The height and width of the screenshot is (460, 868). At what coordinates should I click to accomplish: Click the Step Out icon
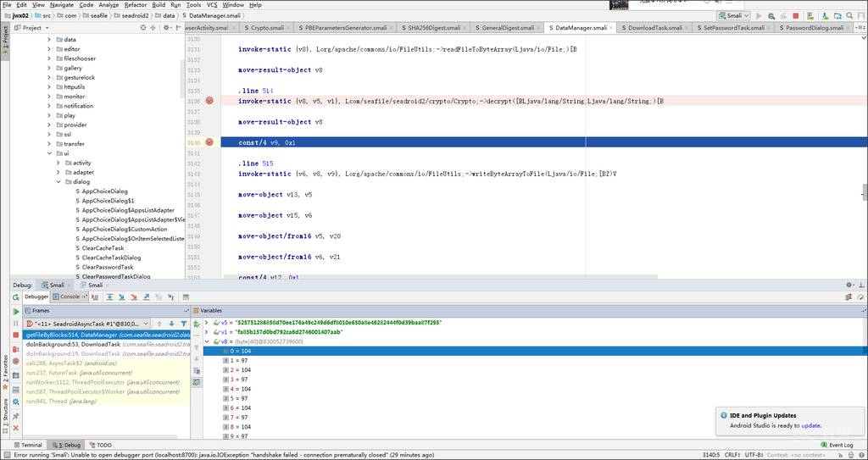(x=147, y=297)
